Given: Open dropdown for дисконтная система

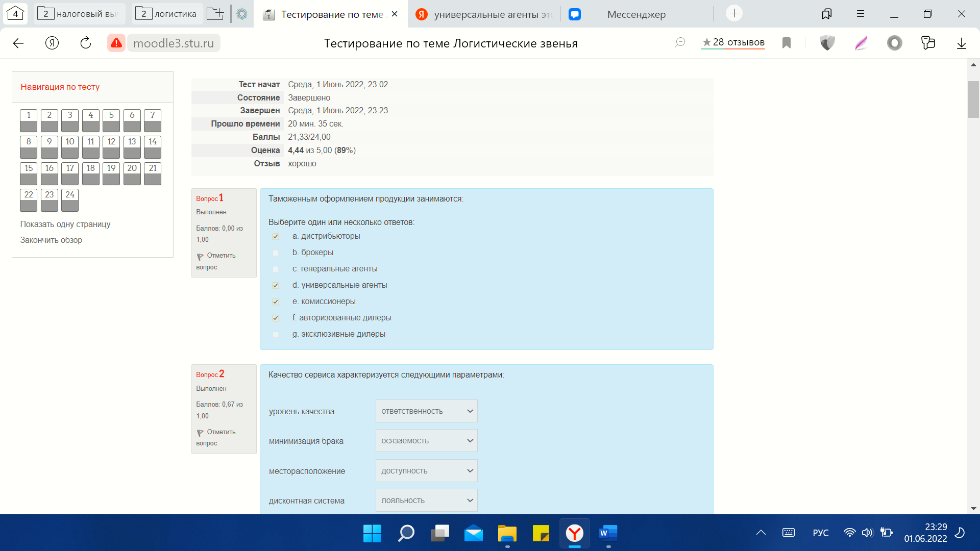Looking at the screenshot, I should point(427,500).
